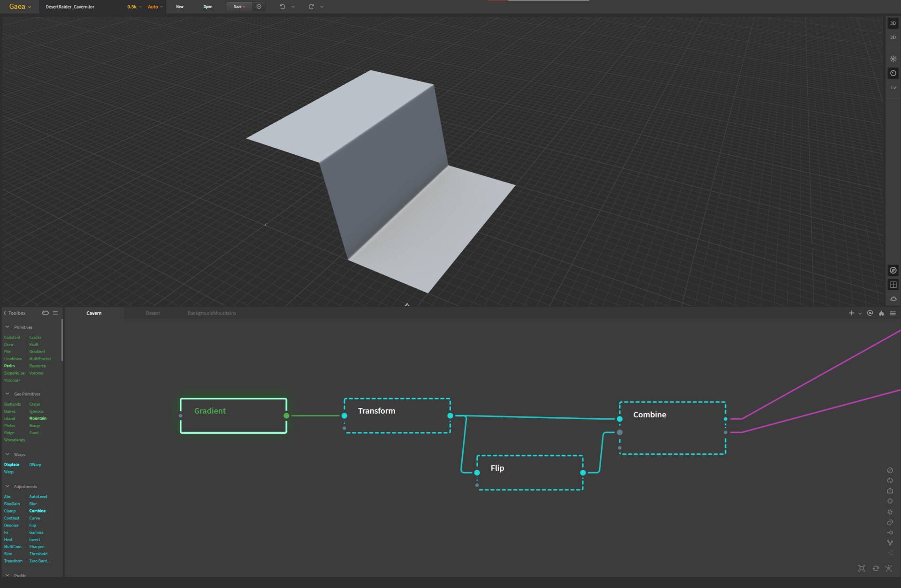Open the grid/tile view icon in right sidebar

tap(893, 285)
